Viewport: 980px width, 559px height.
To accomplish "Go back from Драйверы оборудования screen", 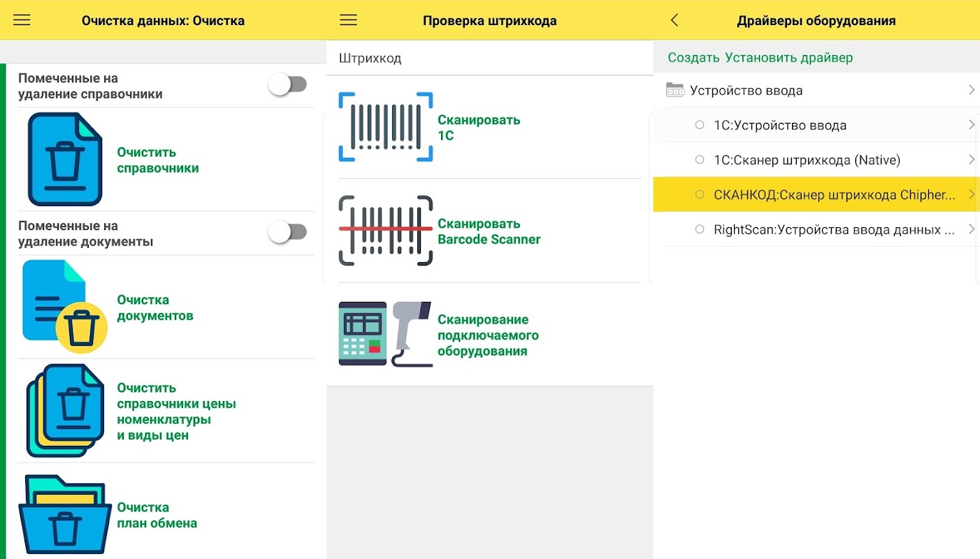I will pyautogui.click(x=675, y=20).
